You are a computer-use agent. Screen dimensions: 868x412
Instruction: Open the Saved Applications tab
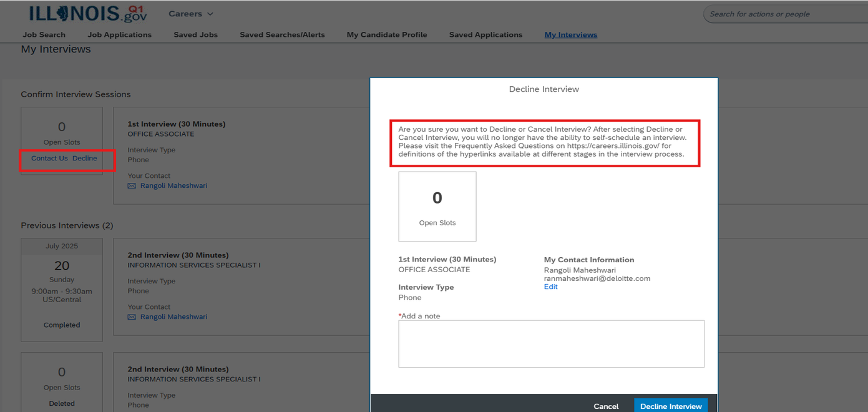(485, 35)
